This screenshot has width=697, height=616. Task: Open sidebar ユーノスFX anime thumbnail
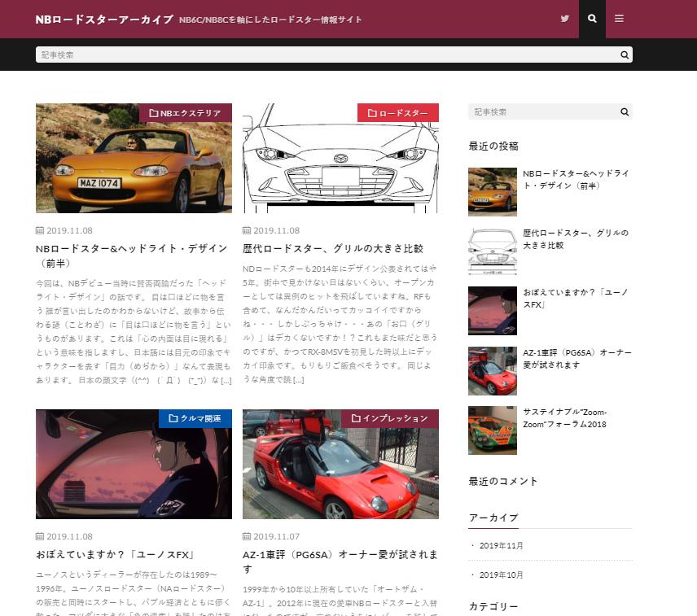click(x=493, y=311)
